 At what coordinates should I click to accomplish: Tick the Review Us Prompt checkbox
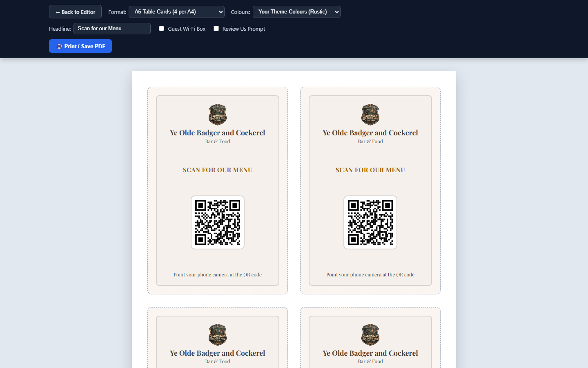point(216,29)
